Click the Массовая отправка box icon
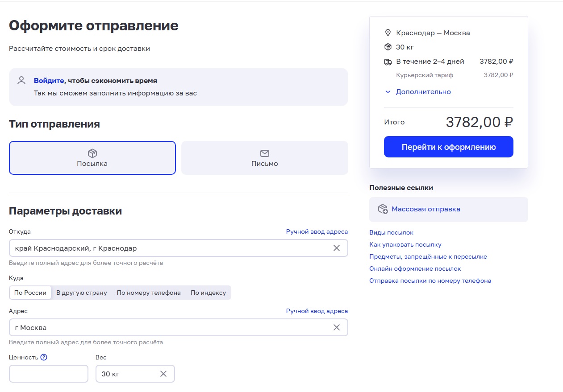 pyautogui.click(x=383, y=209)
